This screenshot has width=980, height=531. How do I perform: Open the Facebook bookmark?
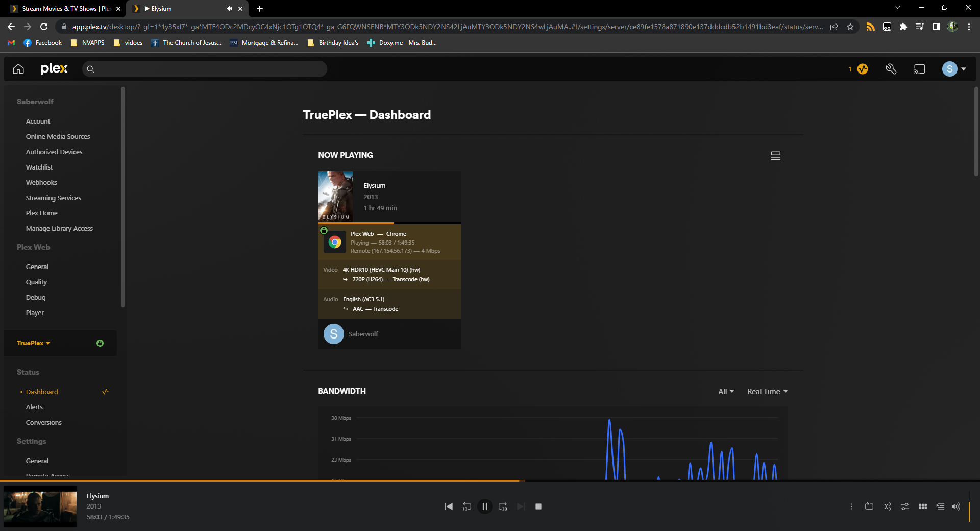(43, 43)
